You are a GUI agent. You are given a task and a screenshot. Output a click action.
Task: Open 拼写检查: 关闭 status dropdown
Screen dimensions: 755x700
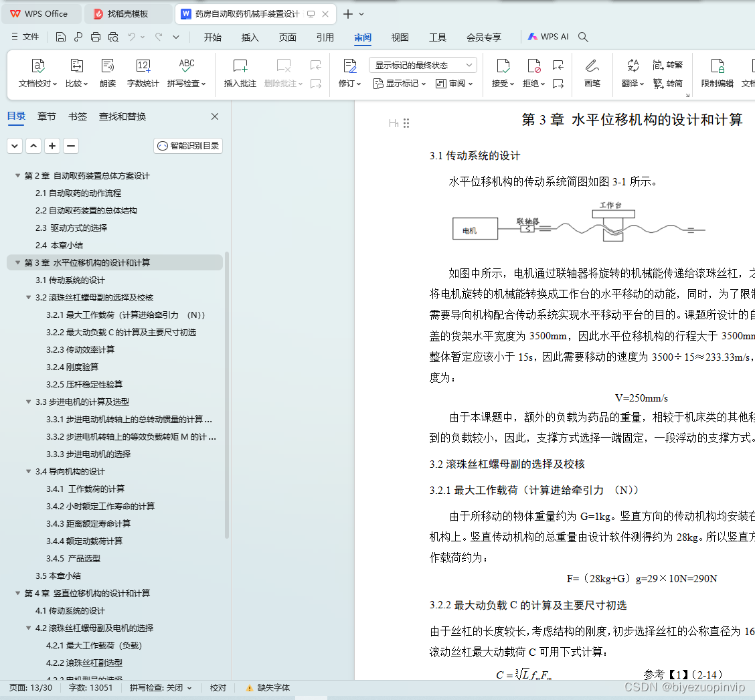pyautogui.click(x=161, y=688)
